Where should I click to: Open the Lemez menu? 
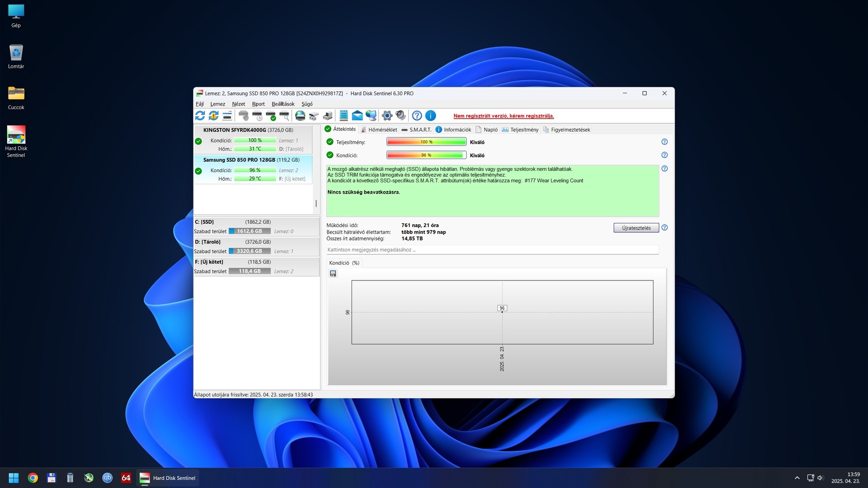pos(218,104)
